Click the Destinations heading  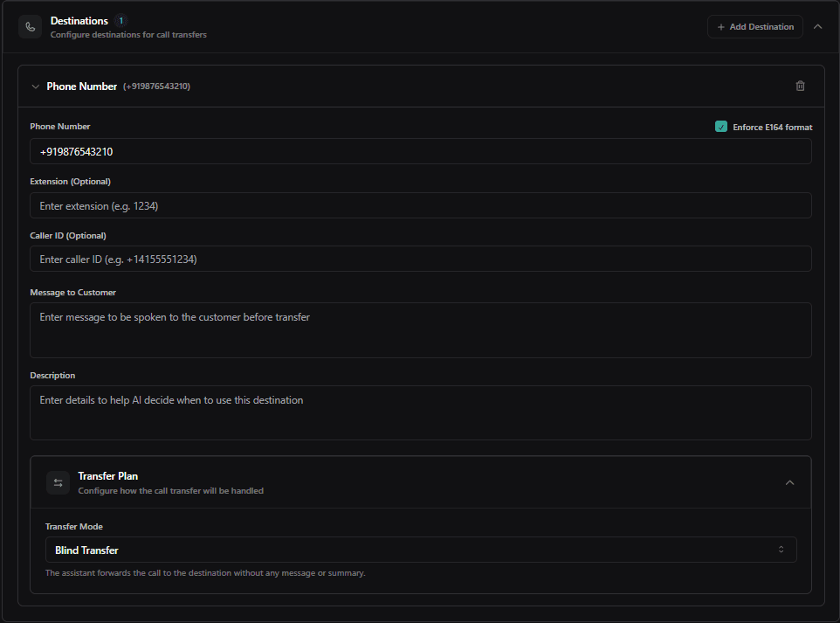pos(79,20)
